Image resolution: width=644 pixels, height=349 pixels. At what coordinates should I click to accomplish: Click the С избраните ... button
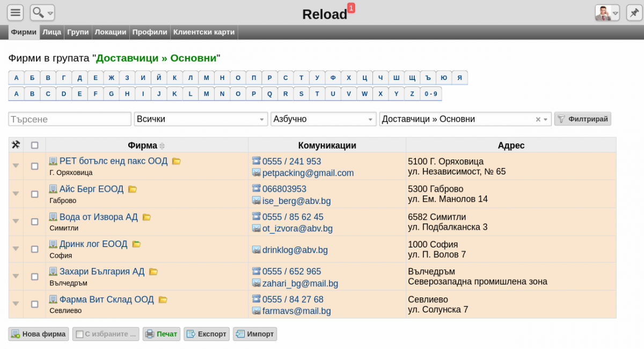[x=106, y=334]
